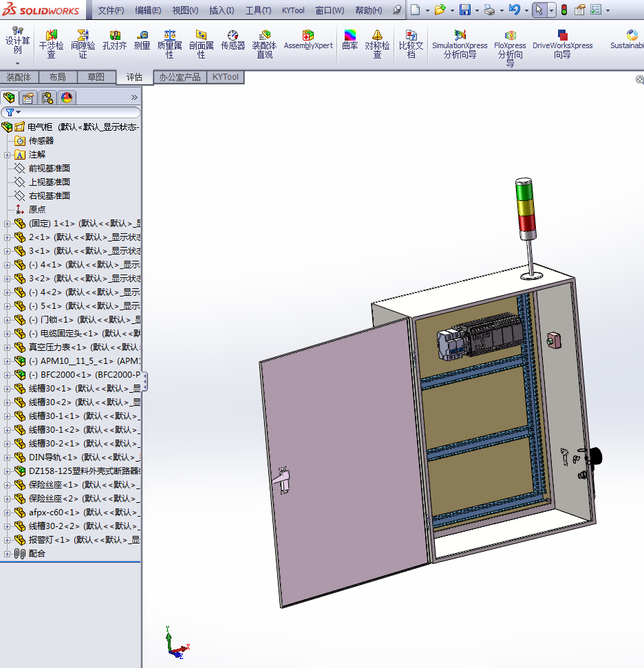Open the DriveWorksXpress wizard

(562, 44)
